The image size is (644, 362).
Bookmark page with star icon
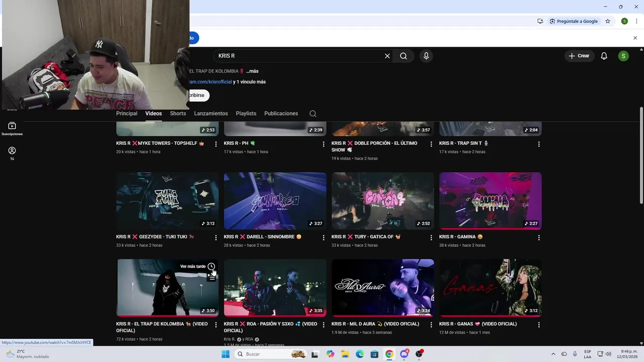click(608, 21)
